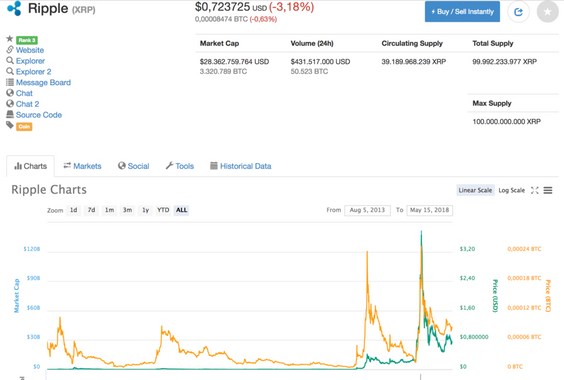Viewport: 564px width, 380px height.
Task: Set chart zoom to YTD
Action: pos(163,210)
